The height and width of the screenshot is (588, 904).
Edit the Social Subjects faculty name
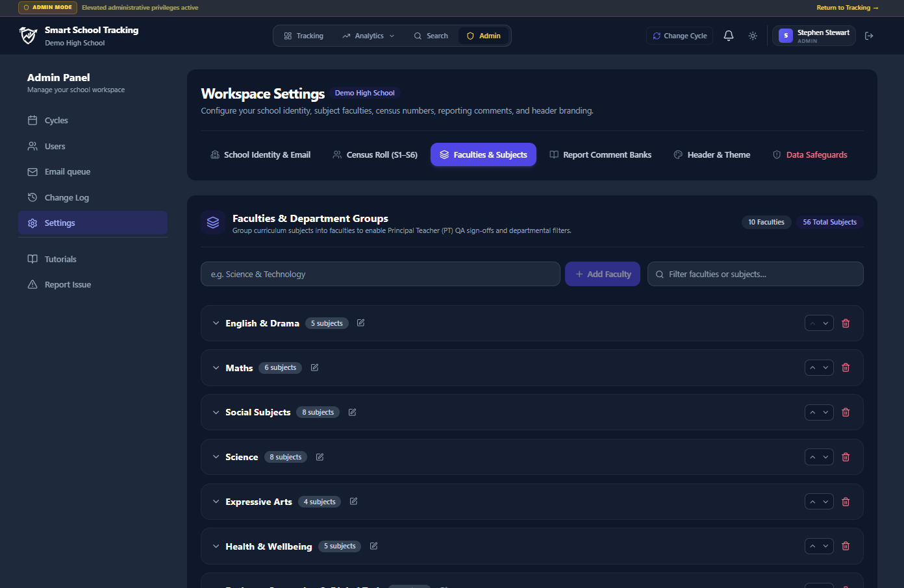pos(353,412)
